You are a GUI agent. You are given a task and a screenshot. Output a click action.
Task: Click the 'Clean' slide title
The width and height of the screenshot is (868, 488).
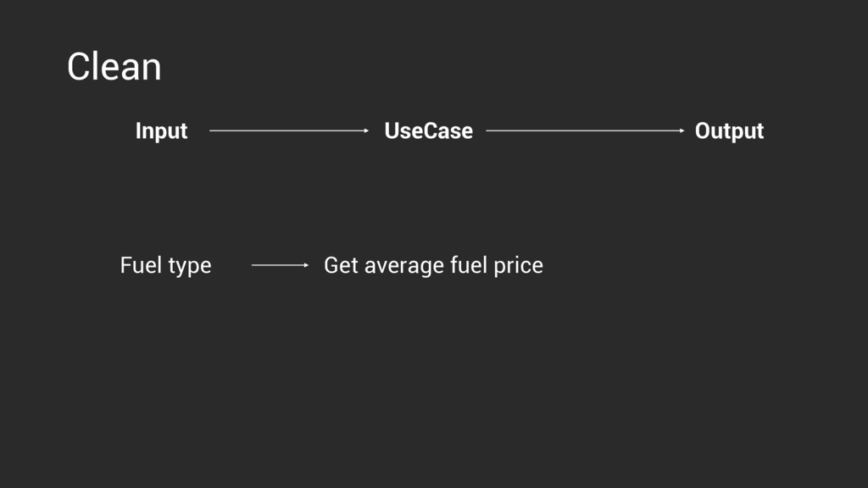tap(114, 66)
